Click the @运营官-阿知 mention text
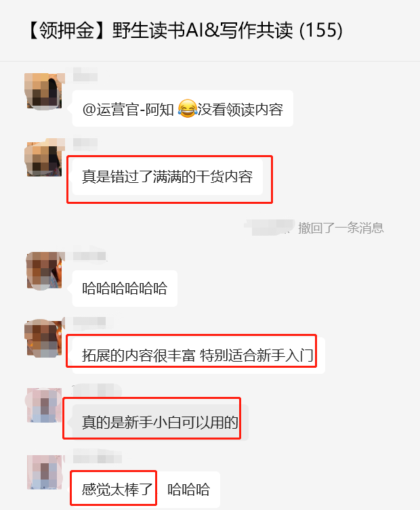This screenshot has width=420, height=510. (128, 109)
